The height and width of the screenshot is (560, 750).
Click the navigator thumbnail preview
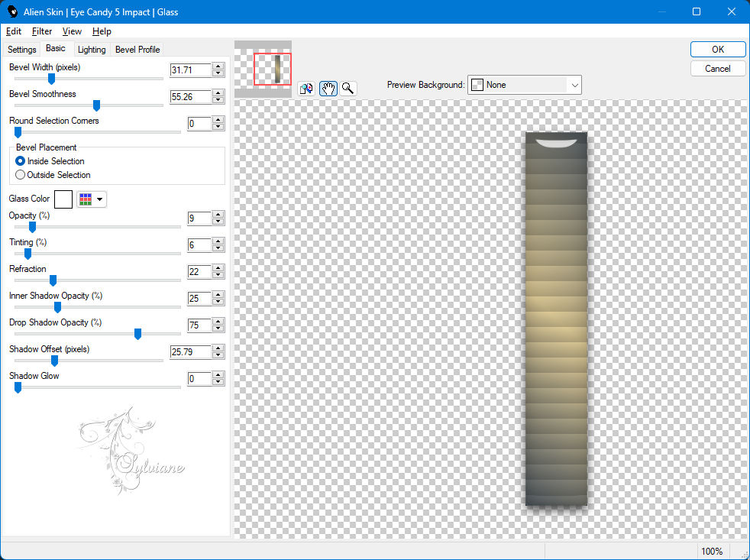pos(263,69)
